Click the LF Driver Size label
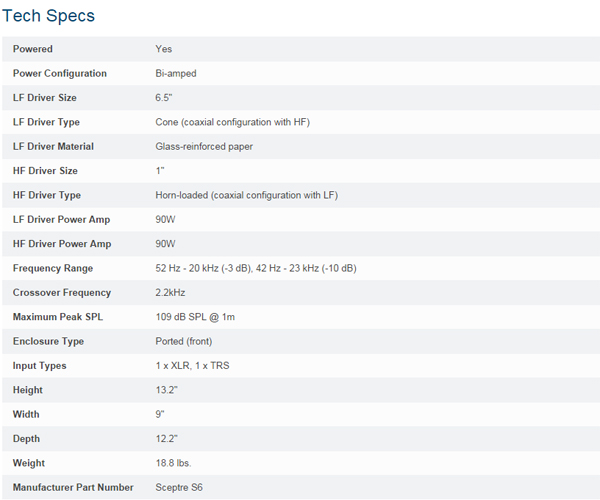 pyautogui.click(x=44, y=98)
